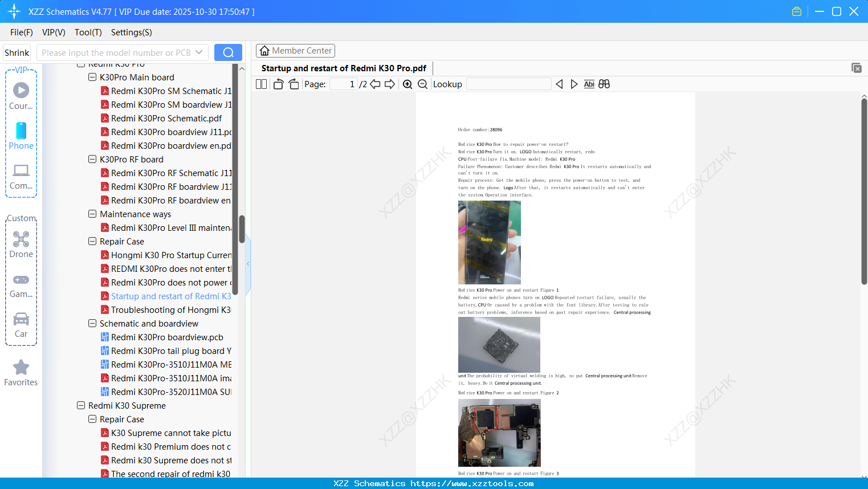Collapse Repair Case under Redmi K30 Supreme
The height and width of the screenshot is (489, 868).
(x=92, y=419)
